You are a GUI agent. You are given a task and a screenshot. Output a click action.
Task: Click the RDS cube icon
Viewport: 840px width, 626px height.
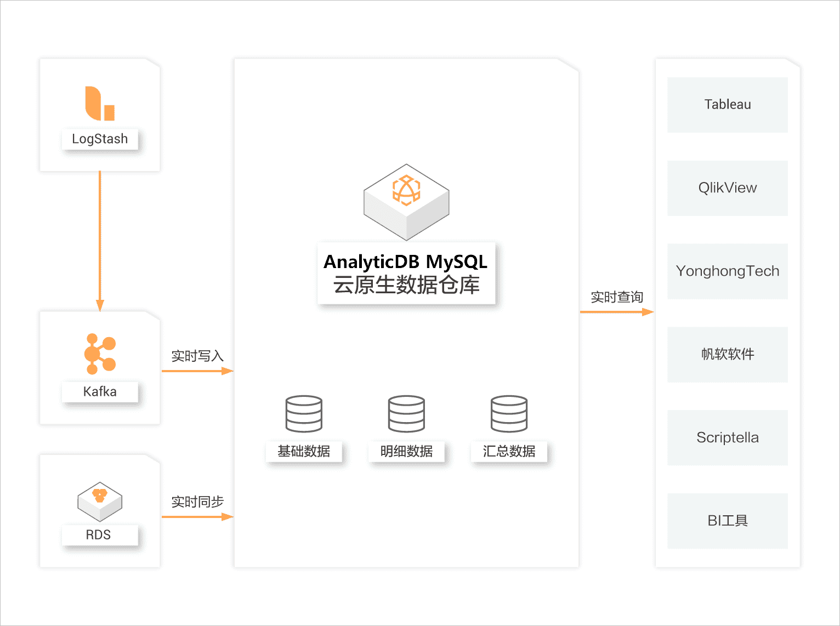[x=100, y=502]
